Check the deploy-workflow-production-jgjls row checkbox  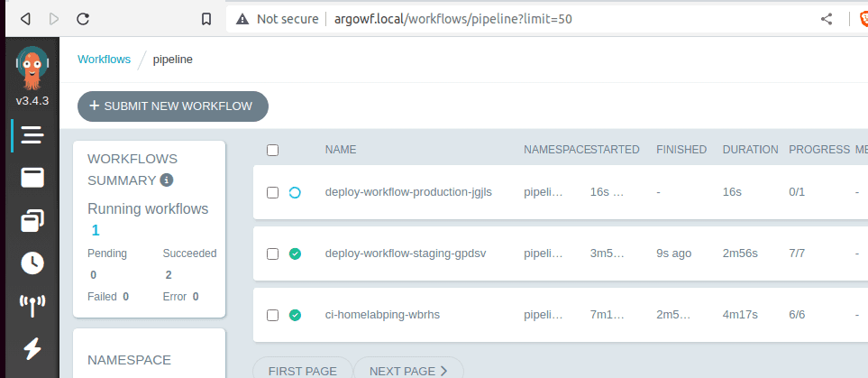(x=273, y=192)
